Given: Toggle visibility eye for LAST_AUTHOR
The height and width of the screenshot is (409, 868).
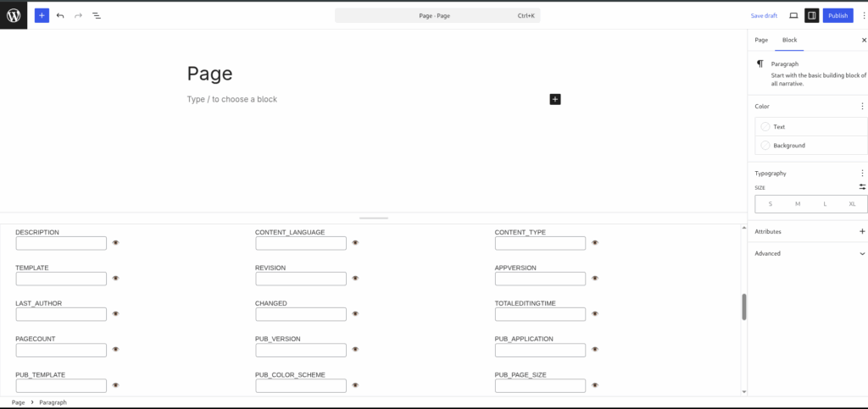Looking at the screenshot, I should tap(115, 314).
